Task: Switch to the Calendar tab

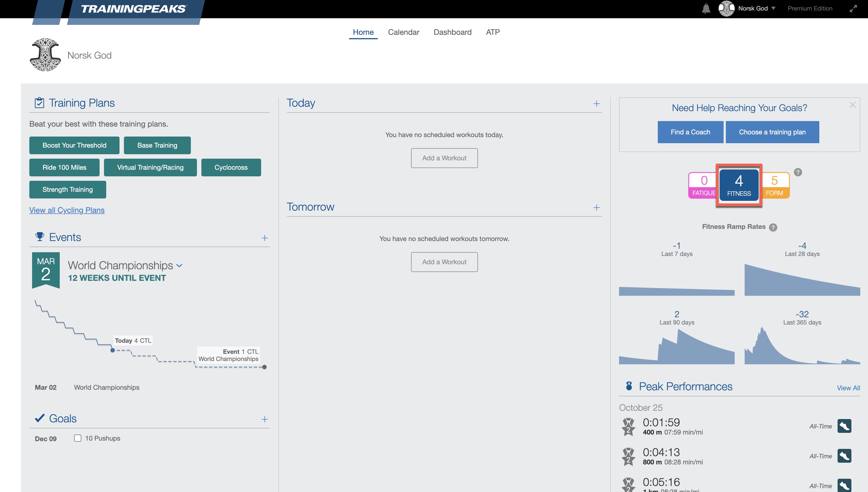Action: [403, 32]
